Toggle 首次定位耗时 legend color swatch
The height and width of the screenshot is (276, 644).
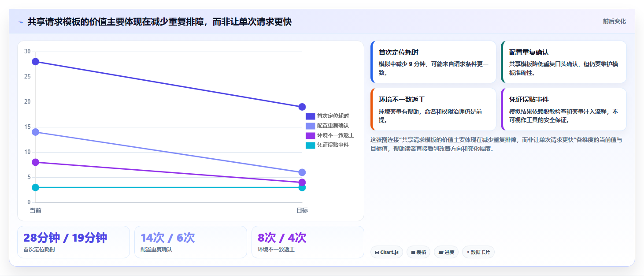click(311, 116)
